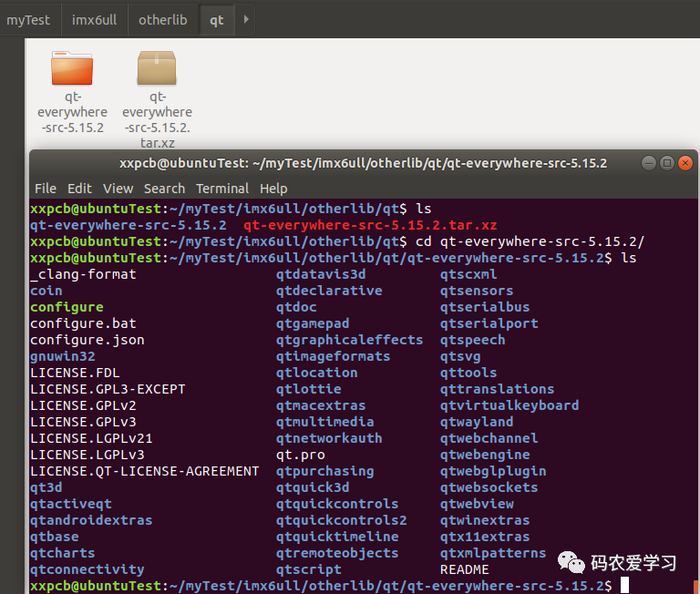Screen dimensions: 700x594
Task: Click the qtlocation directory entry
Action: click(316, 373)
